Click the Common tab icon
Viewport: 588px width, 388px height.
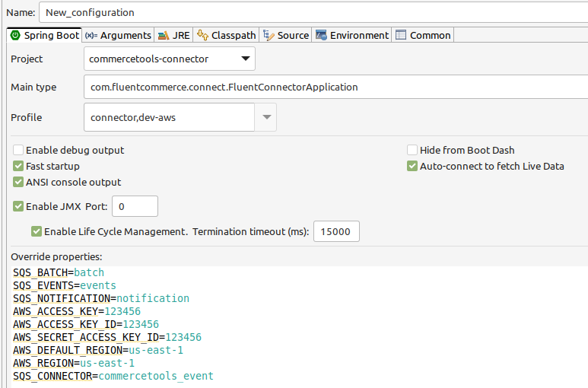(x=401, y=35)
